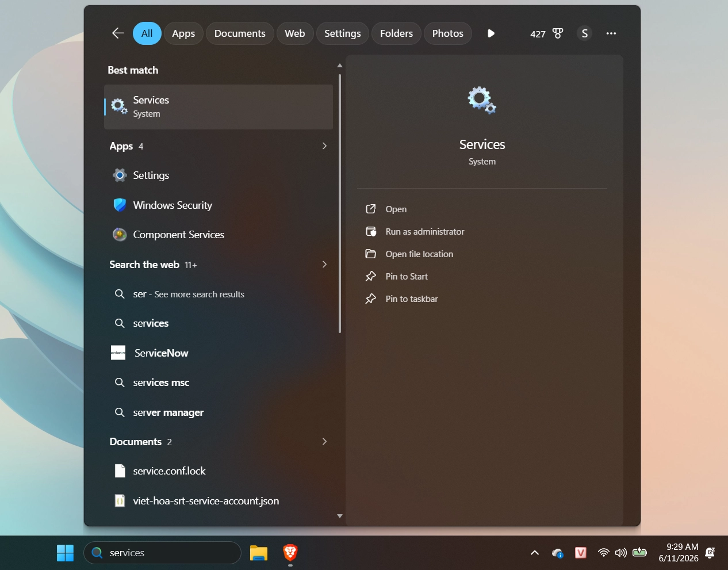
Task: Open the notifications bell icon
Action: (x=710, y=553)
